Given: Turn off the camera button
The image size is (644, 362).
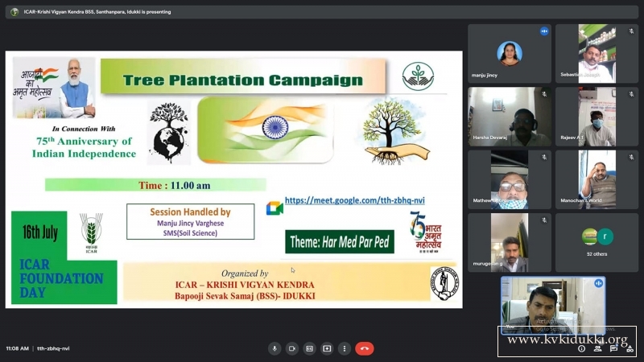Looking at the screenshot, I should pos(292,348).
